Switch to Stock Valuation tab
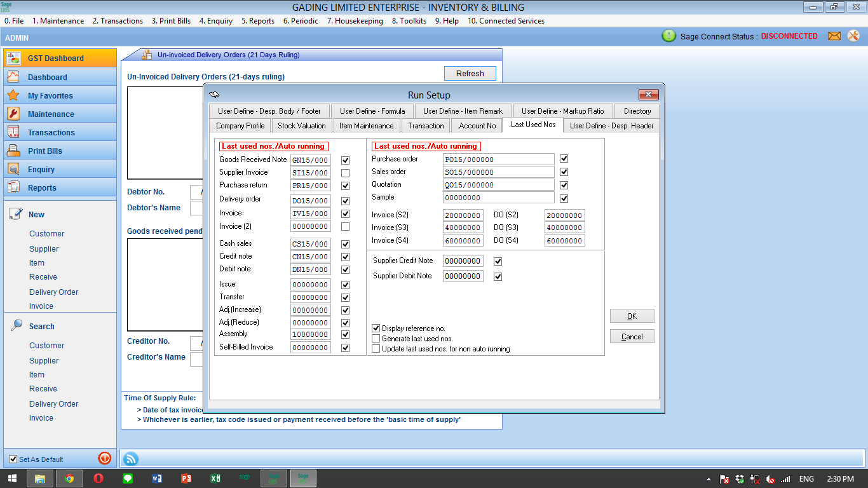 pyautogui.click(x=302, y=126)
